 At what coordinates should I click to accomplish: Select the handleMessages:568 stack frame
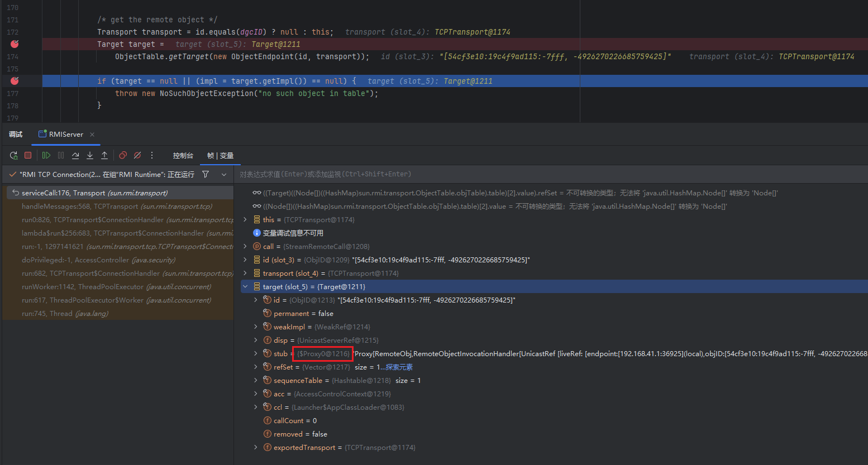(117, 207)
